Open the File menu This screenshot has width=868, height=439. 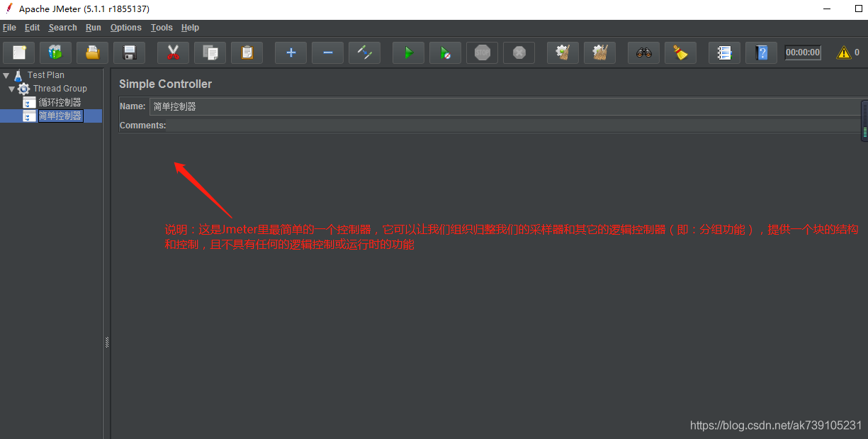9,28
